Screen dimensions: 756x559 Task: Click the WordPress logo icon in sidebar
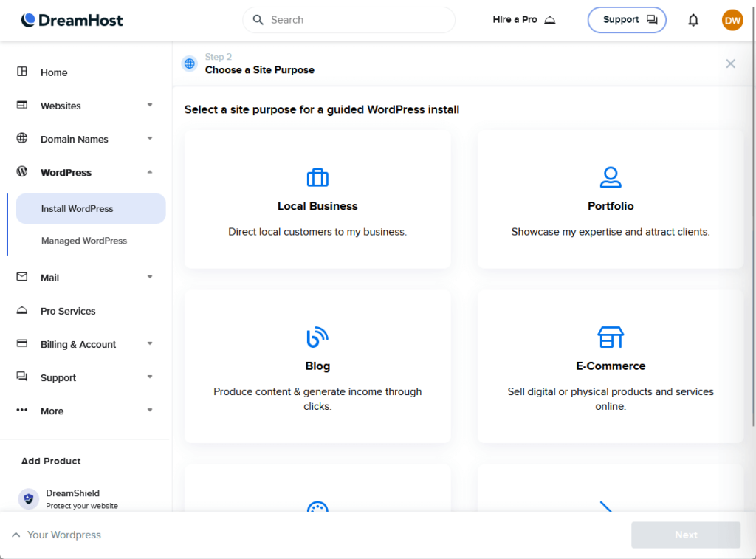pyautogui.click(x=22, y=172)
